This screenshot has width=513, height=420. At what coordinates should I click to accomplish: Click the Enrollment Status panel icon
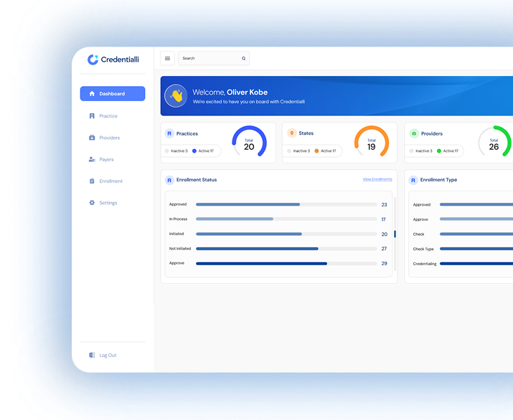[x=169, y=180]
